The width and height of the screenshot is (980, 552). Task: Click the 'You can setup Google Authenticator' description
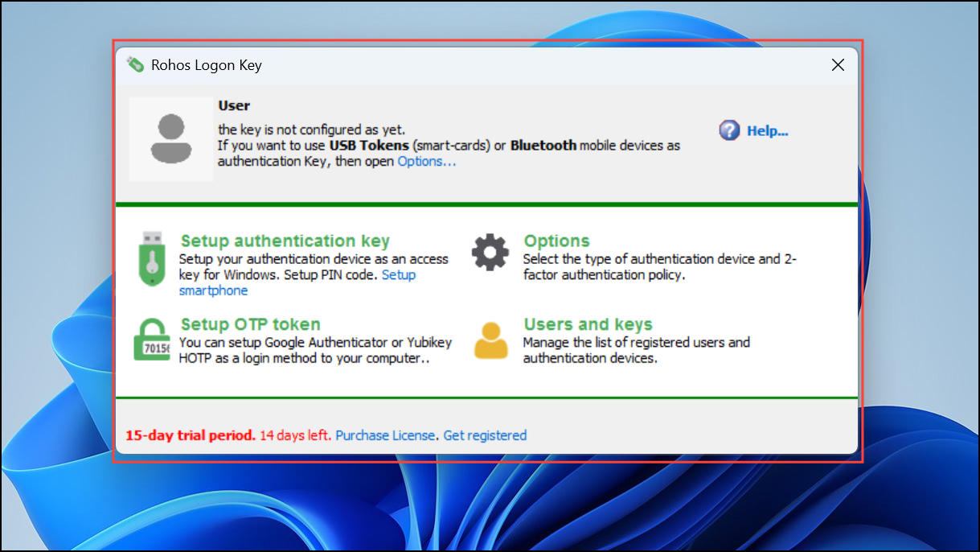coord(315,350)
